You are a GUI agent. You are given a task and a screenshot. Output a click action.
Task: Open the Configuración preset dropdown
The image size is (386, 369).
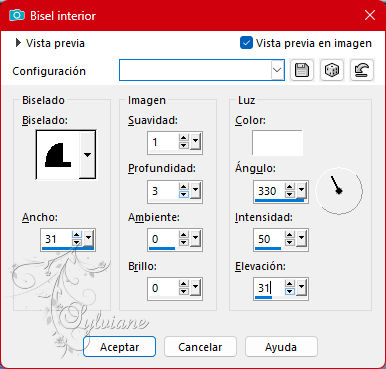click(x=277, y=70)
